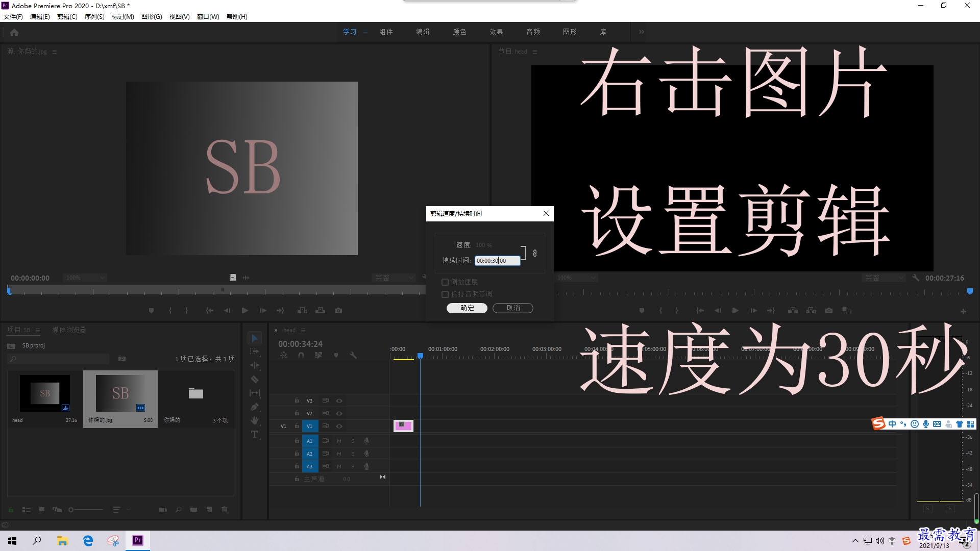The width and height of the screenshot is (980, 551).
Task: Play the Source monitor clip
Action: click(244, 310)
